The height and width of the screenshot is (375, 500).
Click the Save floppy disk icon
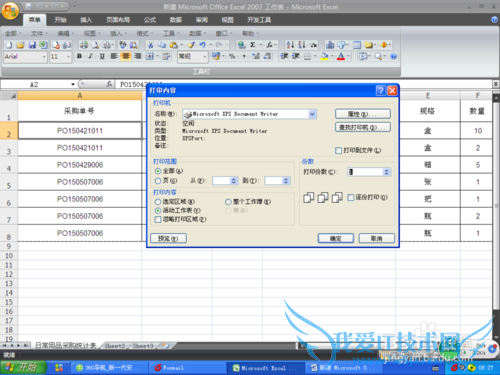point(32,45)
